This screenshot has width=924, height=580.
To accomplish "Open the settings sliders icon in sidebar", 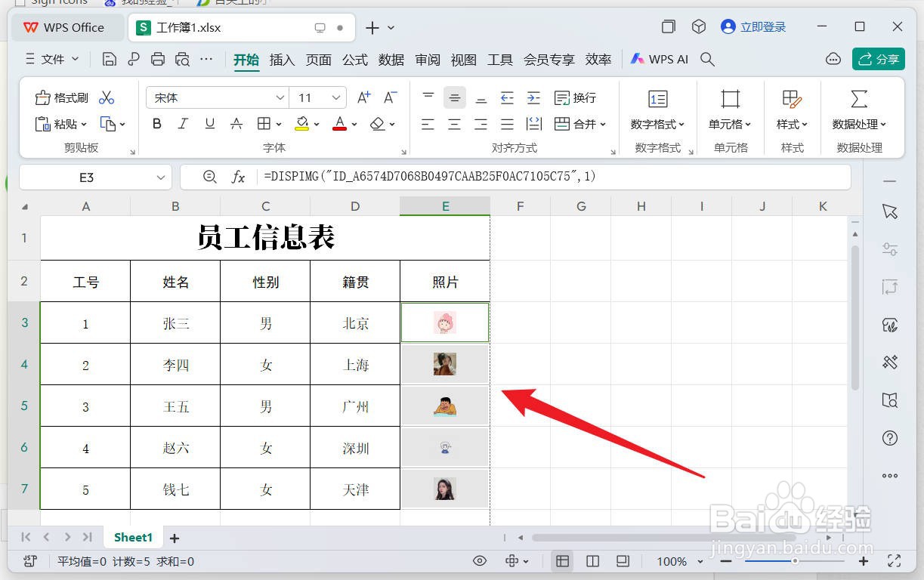I will coord(890,249).
